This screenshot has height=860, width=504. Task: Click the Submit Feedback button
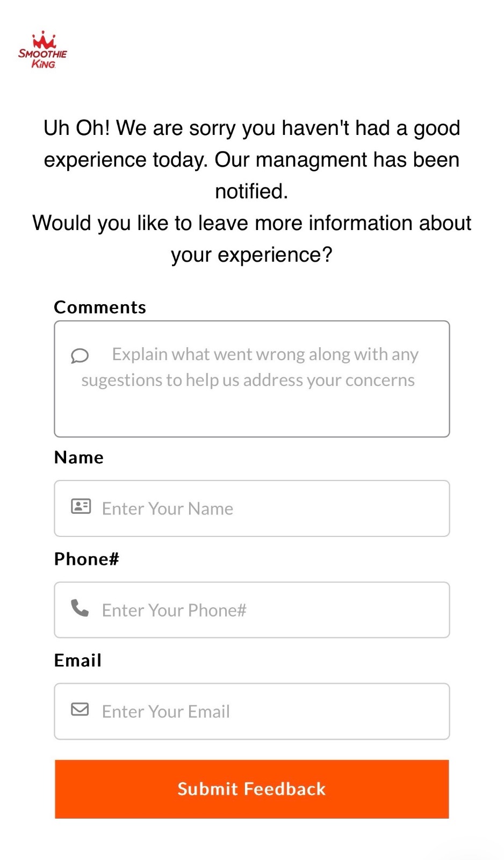coord(251,789)
